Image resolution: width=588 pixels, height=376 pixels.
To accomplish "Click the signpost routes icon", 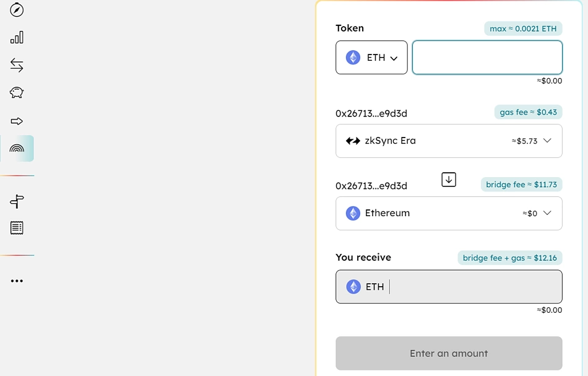I will pyautogui.click(x=17, y=201).
